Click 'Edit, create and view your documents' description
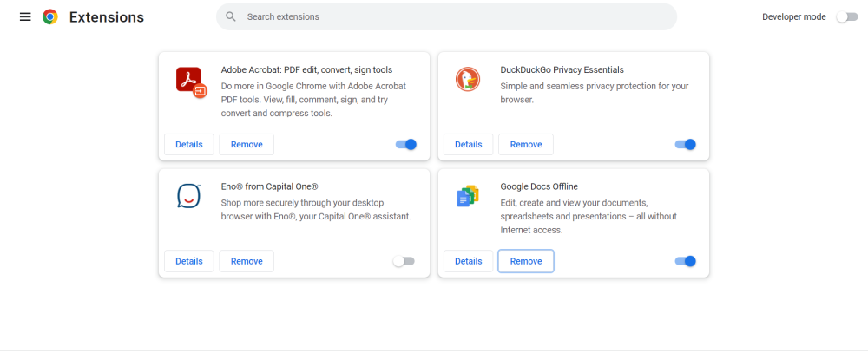Screen dimensions: 868x353 589,216
